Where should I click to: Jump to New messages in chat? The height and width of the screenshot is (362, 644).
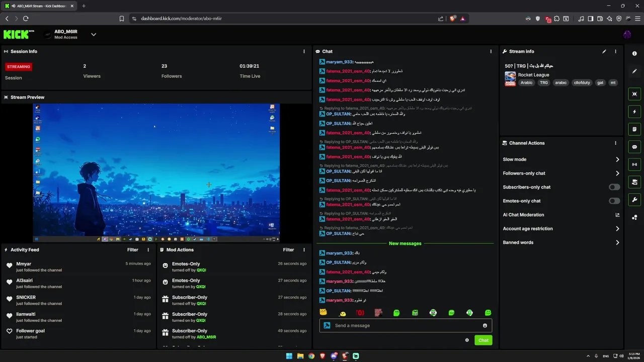pos(405,243)
